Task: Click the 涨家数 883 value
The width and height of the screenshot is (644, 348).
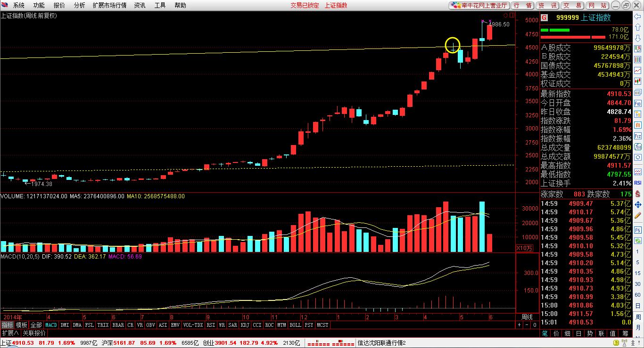Action: tap(579, 194)
